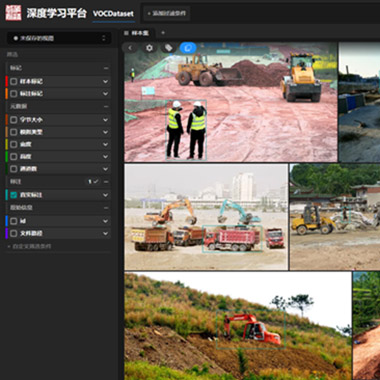Collapse the 标记 group with minus icon
This screenshot has width=380, height=380.
(106, 68)
